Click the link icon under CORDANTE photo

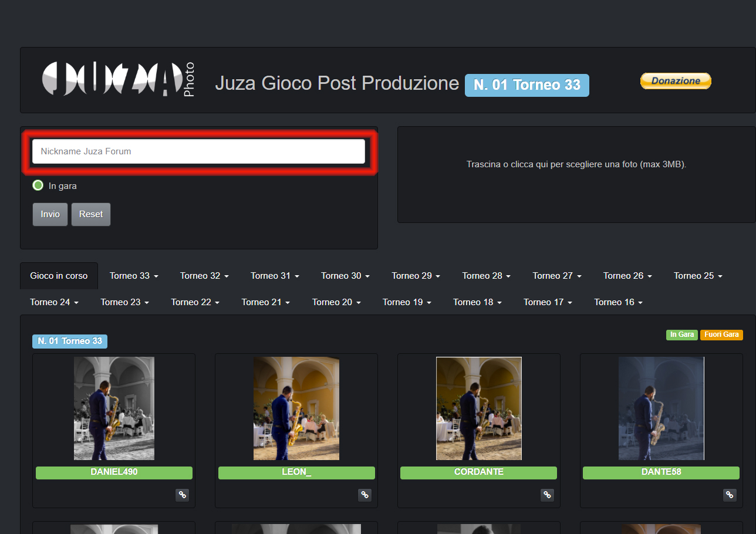pos(547,495)
